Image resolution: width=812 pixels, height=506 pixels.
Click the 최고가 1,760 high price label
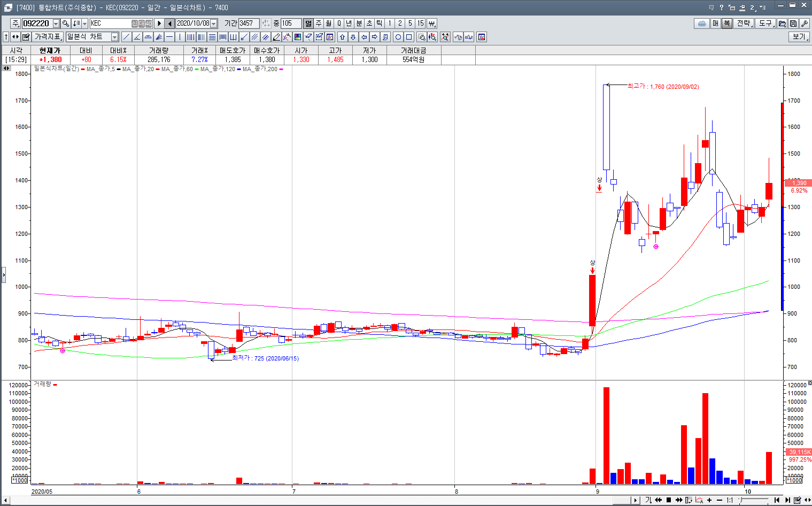663,86
